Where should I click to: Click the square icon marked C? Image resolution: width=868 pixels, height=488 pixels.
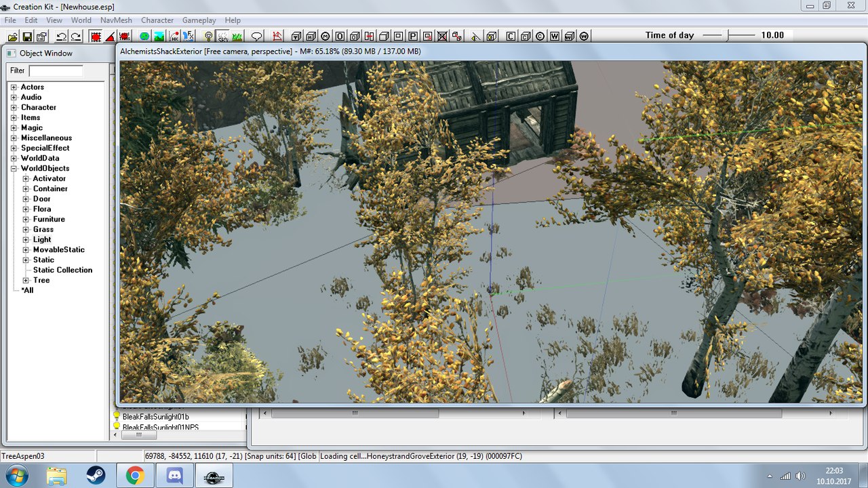tap(511, 36)
